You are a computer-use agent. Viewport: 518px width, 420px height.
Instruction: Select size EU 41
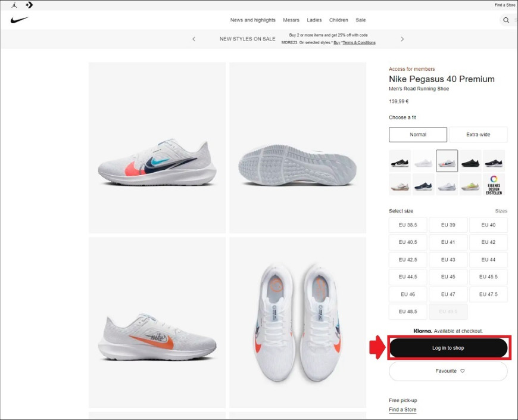[x=448, y=242]
